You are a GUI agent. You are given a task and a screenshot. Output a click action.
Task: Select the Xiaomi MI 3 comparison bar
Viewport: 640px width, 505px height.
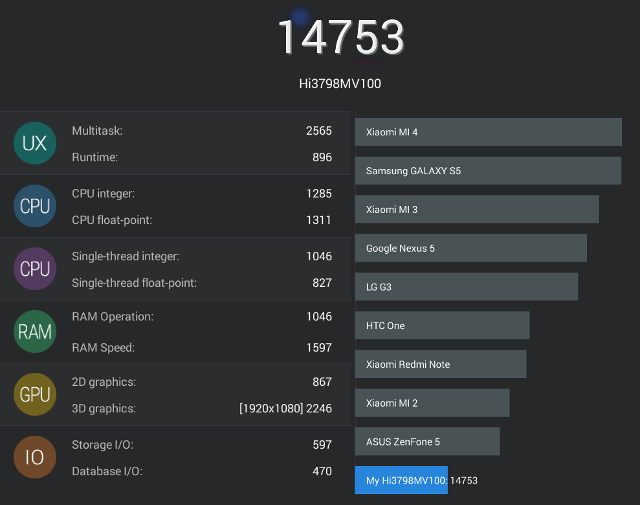coord(477,209)
